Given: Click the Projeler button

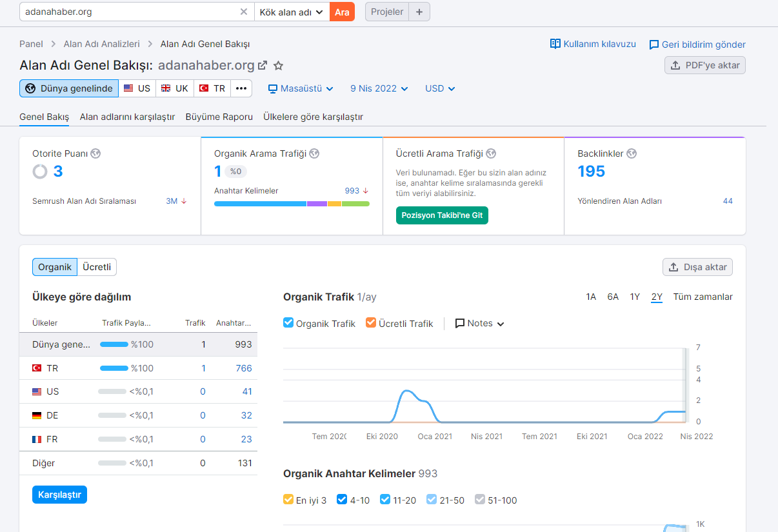Looking at the screenshot, I should pos(387,12).
